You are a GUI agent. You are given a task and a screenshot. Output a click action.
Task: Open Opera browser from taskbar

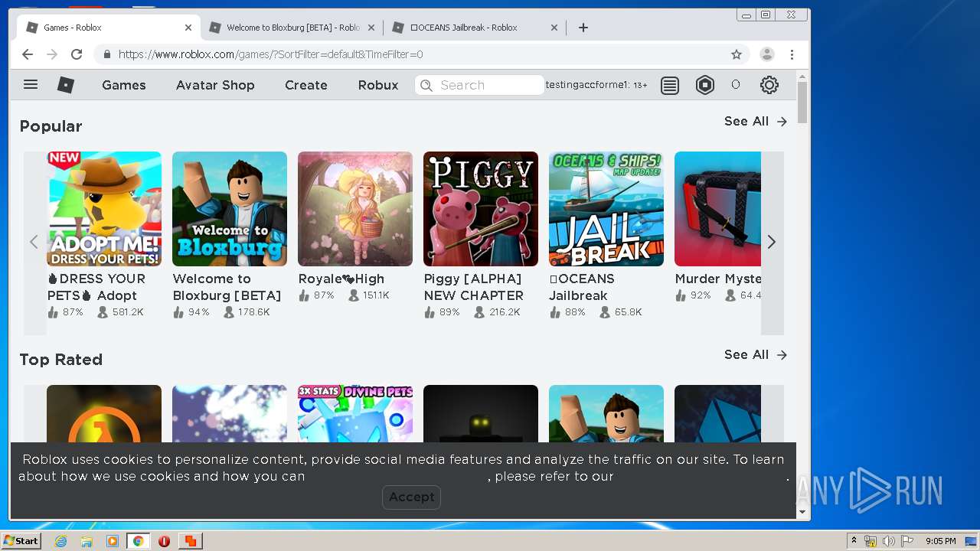coord(164,541)
